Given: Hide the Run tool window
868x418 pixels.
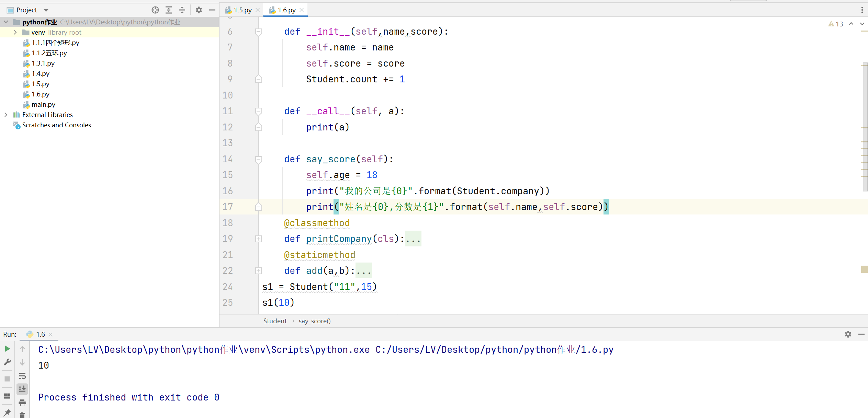Looking at the screenshot, I should (x=861, y=334).
